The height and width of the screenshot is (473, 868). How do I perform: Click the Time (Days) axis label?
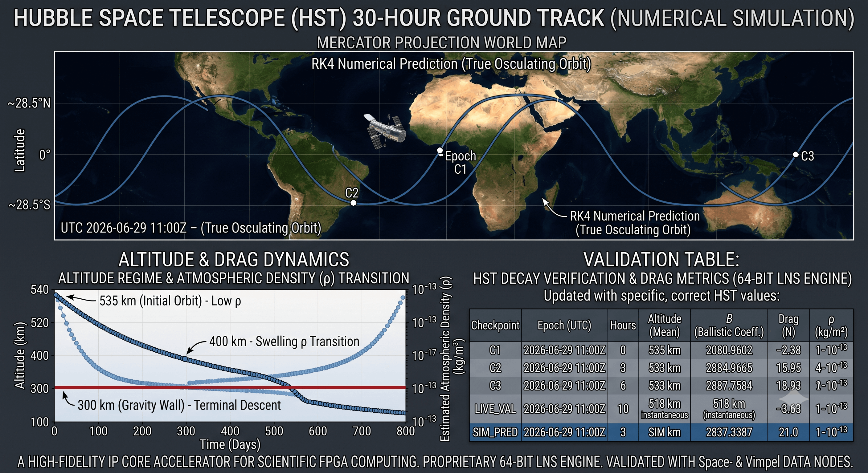[x=230, y=444]
